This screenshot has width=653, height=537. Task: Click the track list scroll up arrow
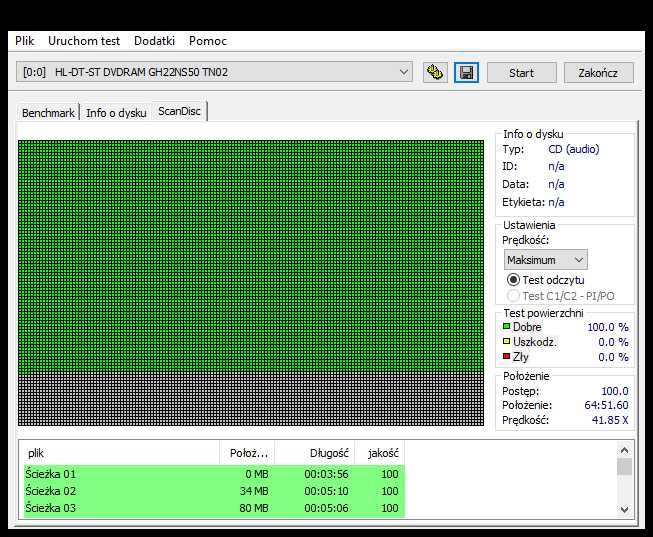624,450
